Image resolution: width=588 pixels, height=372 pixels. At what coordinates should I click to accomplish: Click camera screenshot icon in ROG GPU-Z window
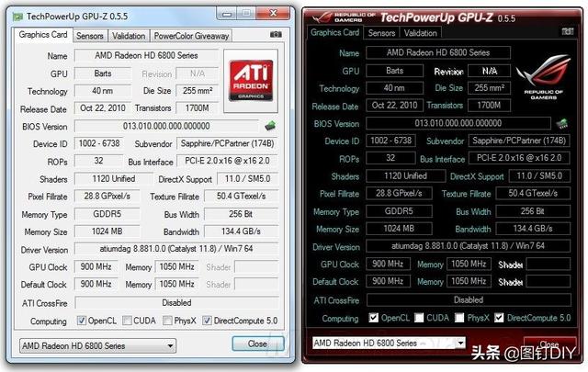click(568, 31)
